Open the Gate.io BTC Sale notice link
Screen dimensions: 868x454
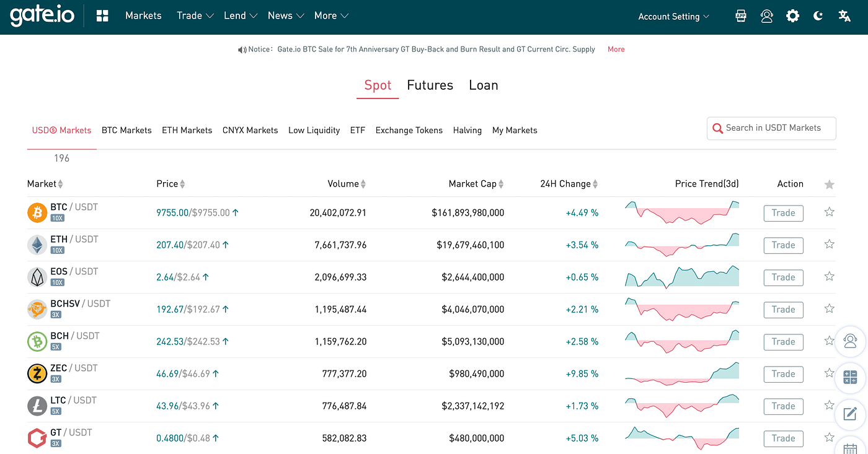tap(436, 50)
